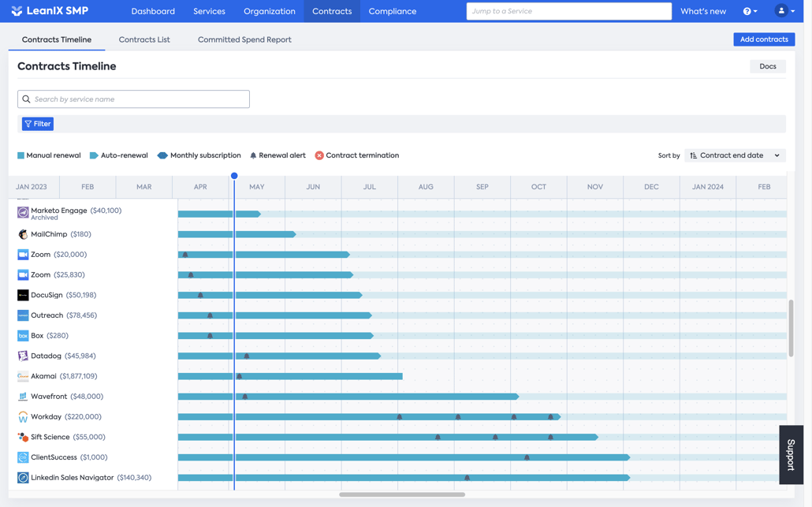Viewport: 812px width, 507px height.
Task: Click the Marketo Engage service icon
Action: coord(23,213)
